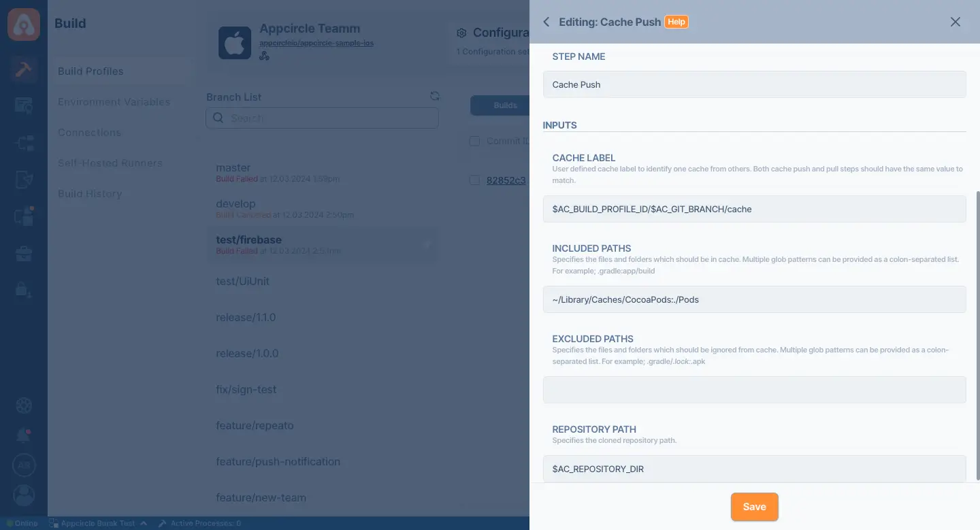Toggle the Commit ID header checkbox
980x530 pixels.
coord(475,141)
